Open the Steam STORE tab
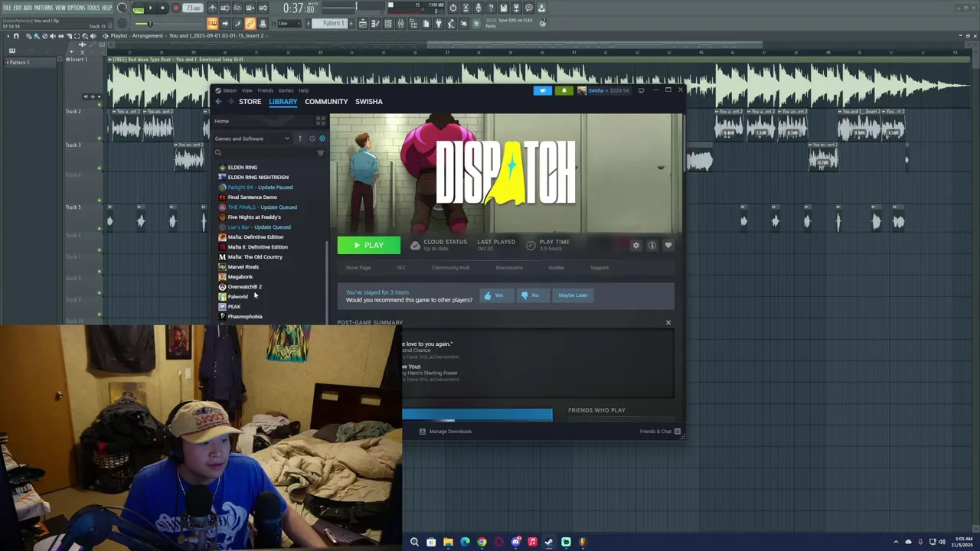 (x=250, y=101)
